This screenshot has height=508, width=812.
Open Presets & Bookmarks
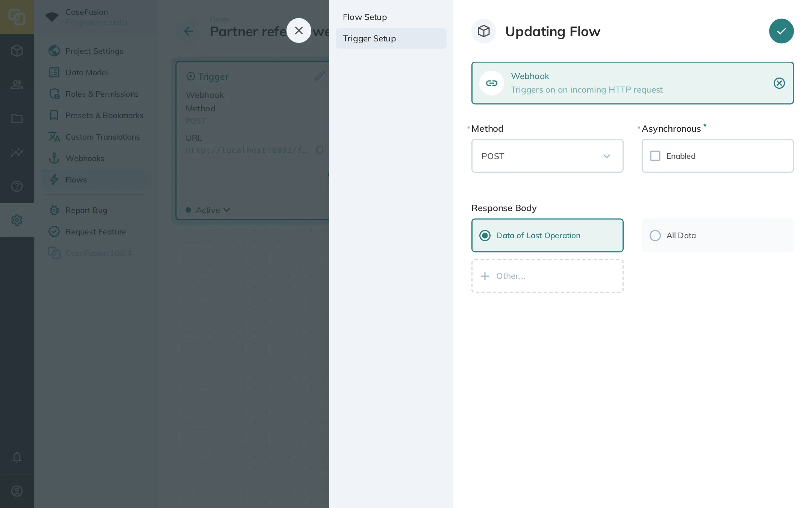pos(96,115)
